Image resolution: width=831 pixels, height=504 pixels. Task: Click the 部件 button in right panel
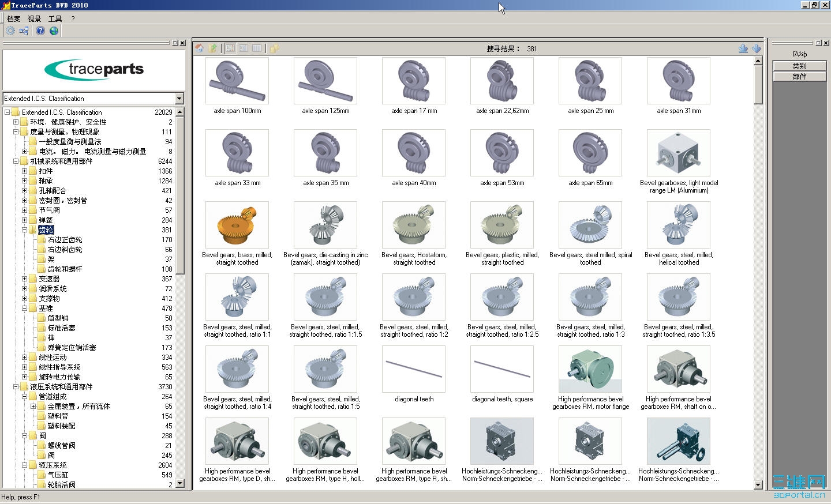coord(799,76)
